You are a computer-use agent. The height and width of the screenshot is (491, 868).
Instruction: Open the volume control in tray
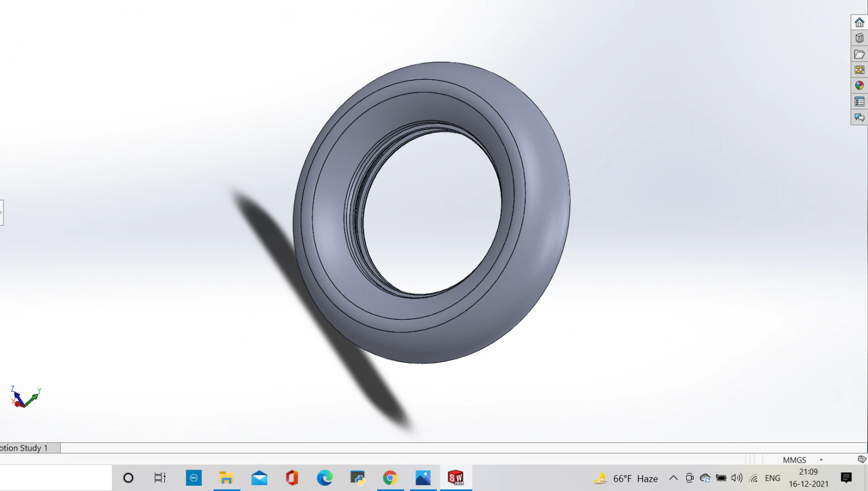tap(737, 478)
